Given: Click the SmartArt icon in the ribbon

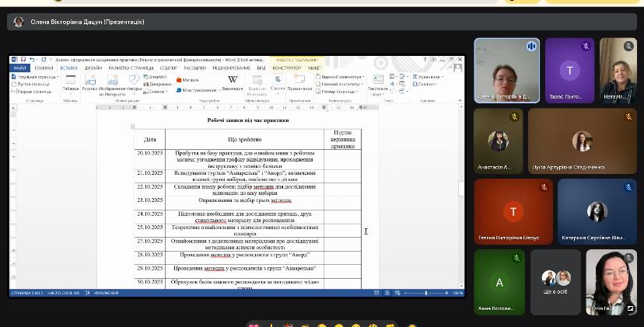Looking at the screenshot, I should (156, 77).
